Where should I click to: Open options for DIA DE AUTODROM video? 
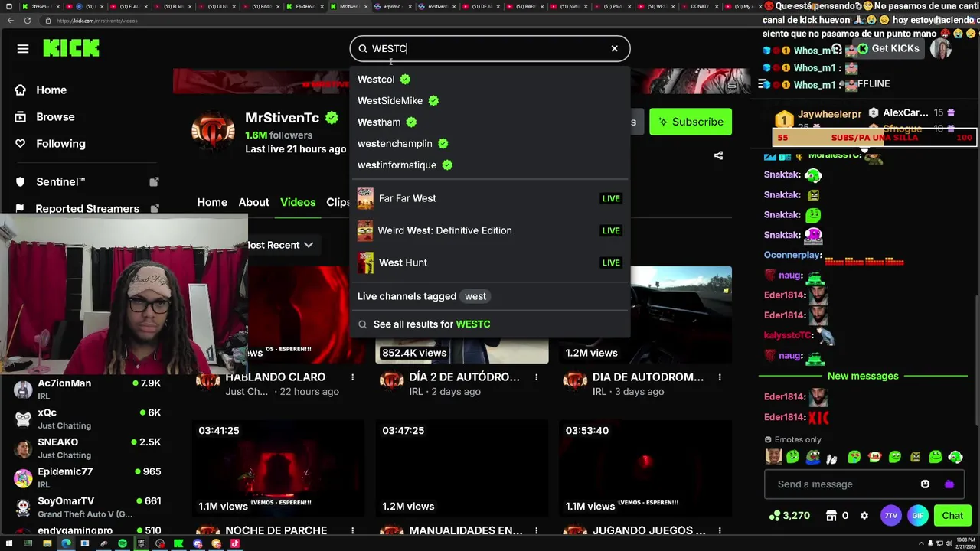click(x=720, y=377)
